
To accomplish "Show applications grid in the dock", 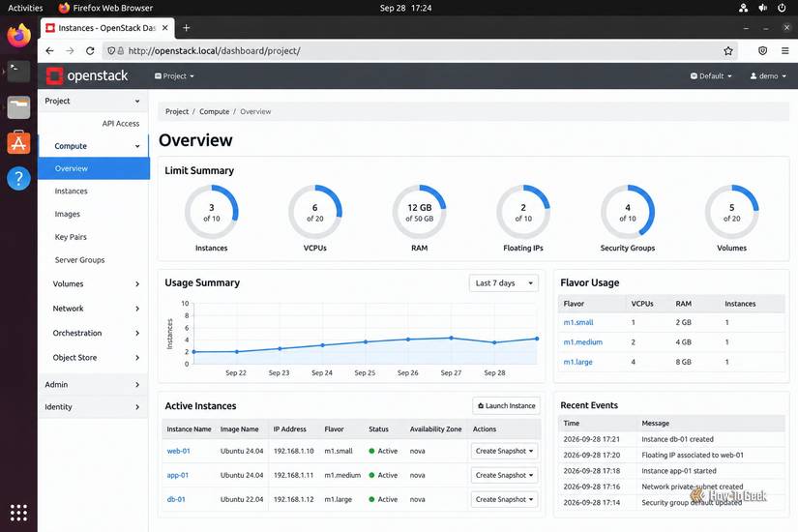I will pyautogui.click(x=18, y=513).
